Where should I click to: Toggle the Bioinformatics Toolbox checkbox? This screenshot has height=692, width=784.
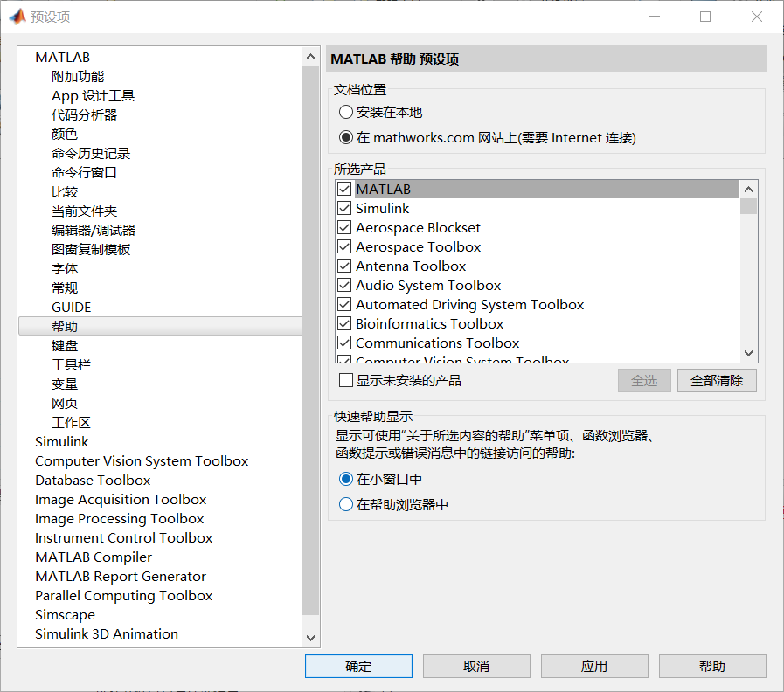click(x=344, y=323)
